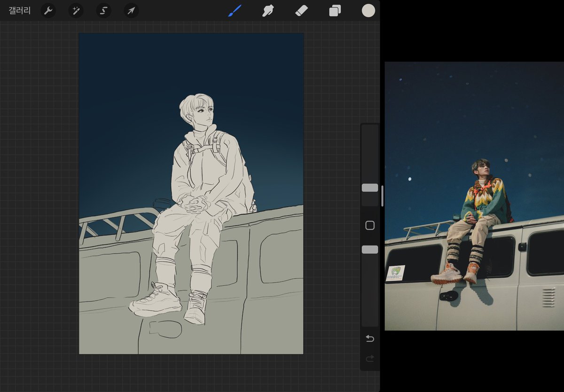Select the Selection S-shaped tool
Viewport: 564px width, 392px height.
click(103, 10)
